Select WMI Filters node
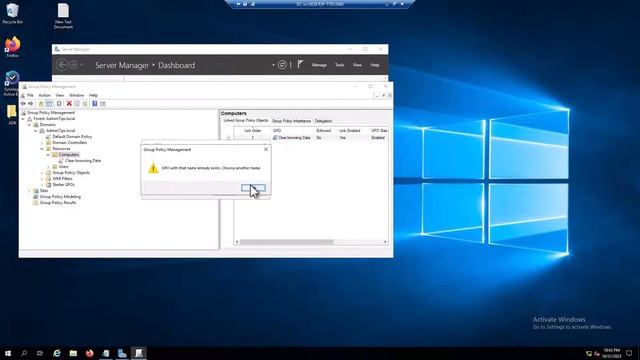The image size is (640, 360). click(x=62, y=179)
